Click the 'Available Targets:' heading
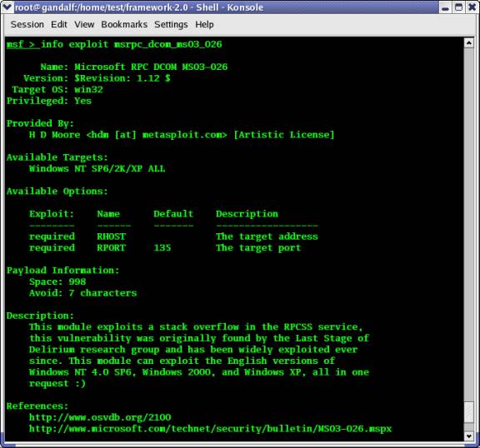Screen dimensions: 480x448 (x=57, y=157)
